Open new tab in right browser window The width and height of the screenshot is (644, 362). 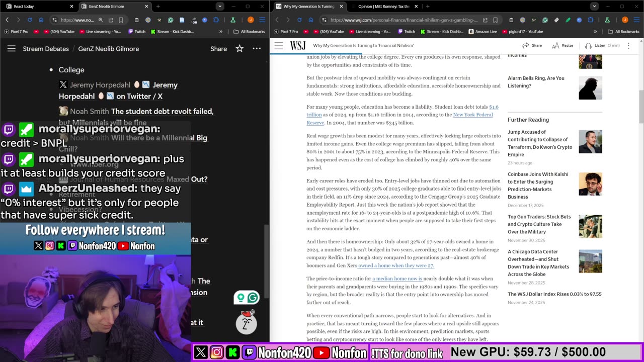click(428, 7)
